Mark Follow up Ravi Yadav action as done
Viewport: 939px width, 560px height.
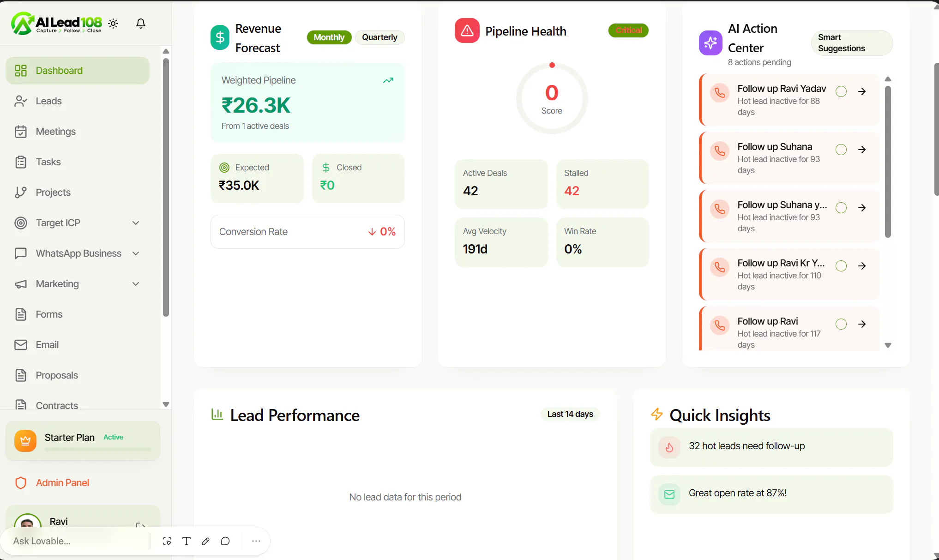841,91
